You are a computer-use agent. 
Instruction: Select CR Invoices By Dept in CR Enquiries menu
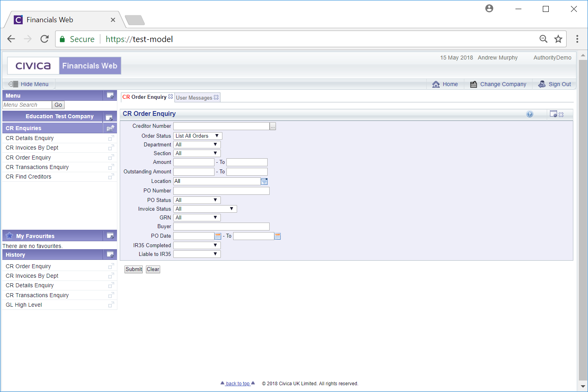[32, 148]
